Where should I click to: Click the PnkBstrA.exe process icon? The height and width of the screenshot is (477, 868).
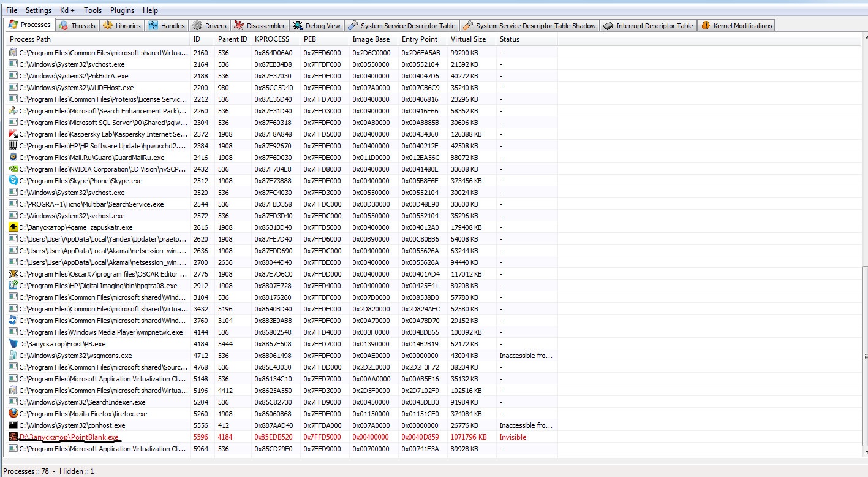point(13,76)
